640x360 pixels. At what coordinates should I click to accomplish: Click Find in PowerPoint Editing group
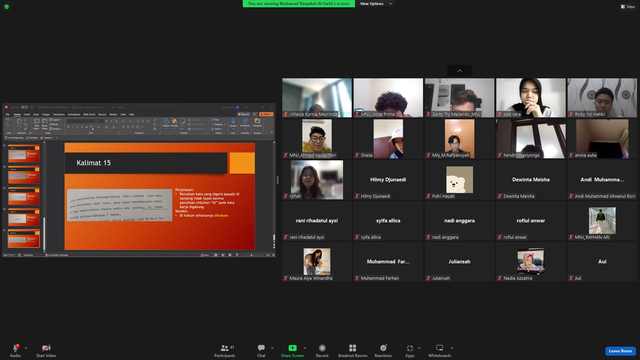pyautogui.click(x=216, y=120)
